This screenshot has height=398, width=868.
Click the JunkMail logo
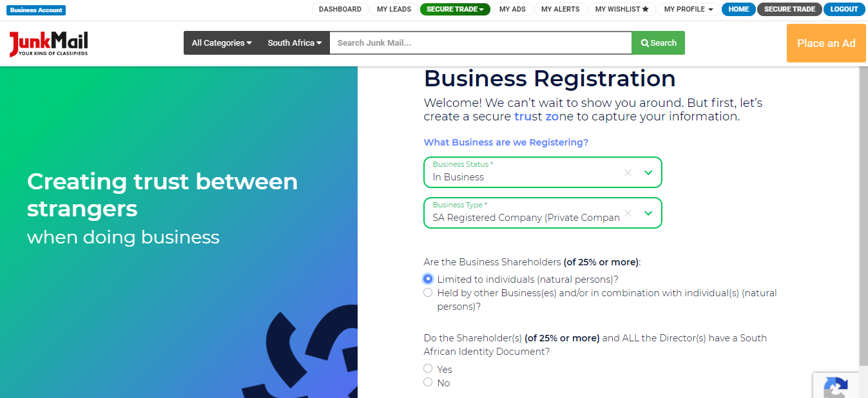pyautogui.click(x=48, y=43)
